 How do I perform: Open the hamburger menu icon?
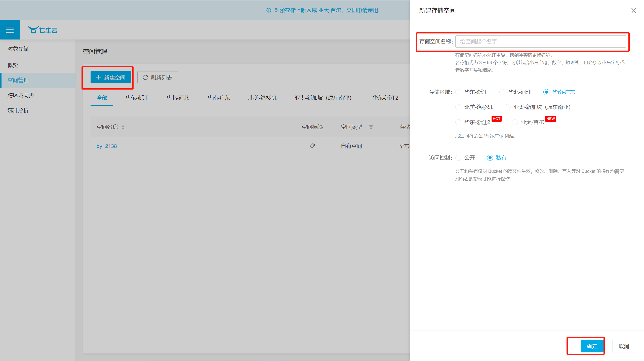click(10, 30)
